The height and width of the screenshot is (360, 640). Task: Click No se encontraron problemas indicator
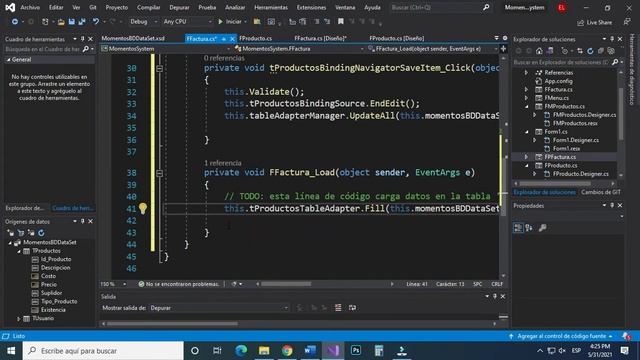(179, 284)
